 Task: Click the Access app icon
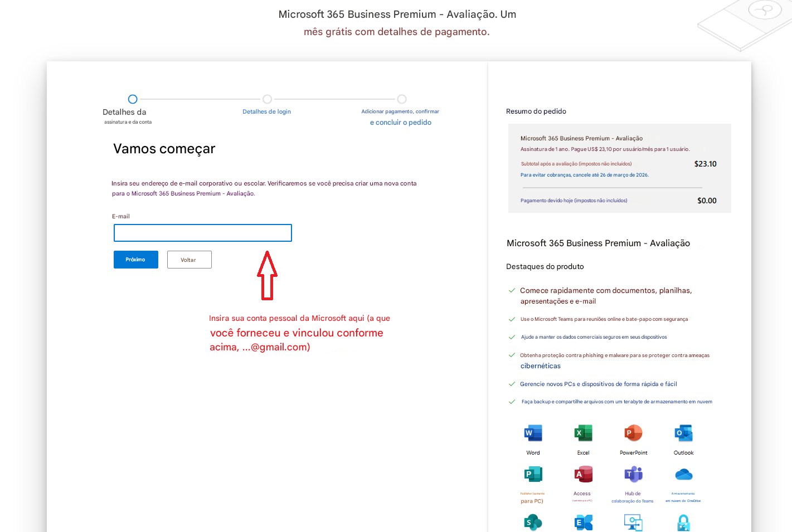click(x=584, y=474)
